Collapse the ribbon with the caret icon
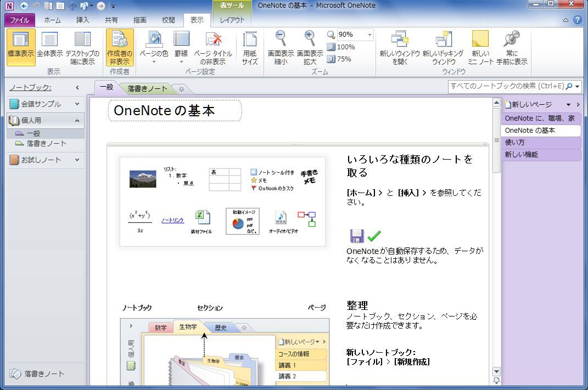588x390 pixels. point(565,20)
